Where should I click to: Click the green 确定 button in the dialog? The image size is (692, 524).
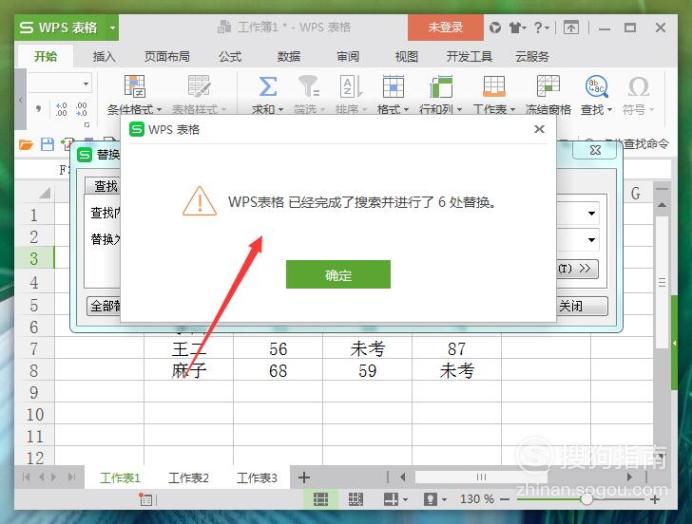coord(338,274)
